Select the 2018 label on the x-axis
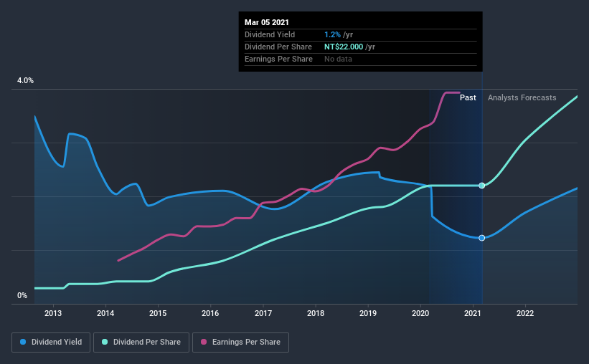The width and height of the screenshot is (589, 364). (x=316, y=313)
